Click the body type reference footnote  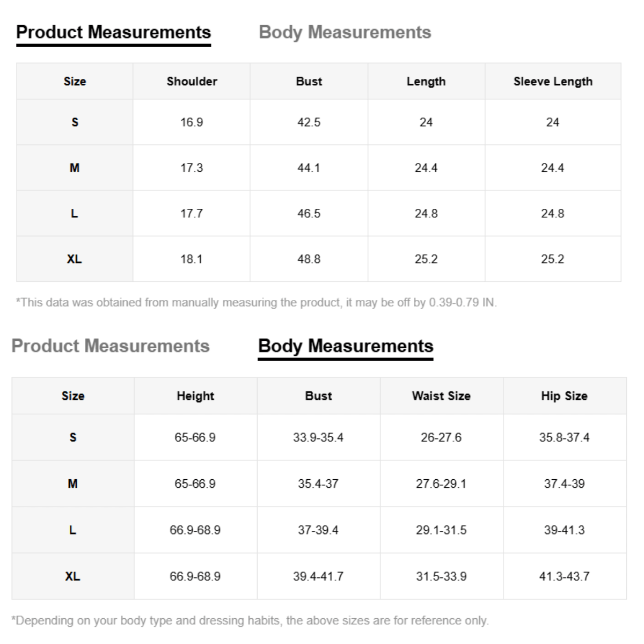[250, 620]
